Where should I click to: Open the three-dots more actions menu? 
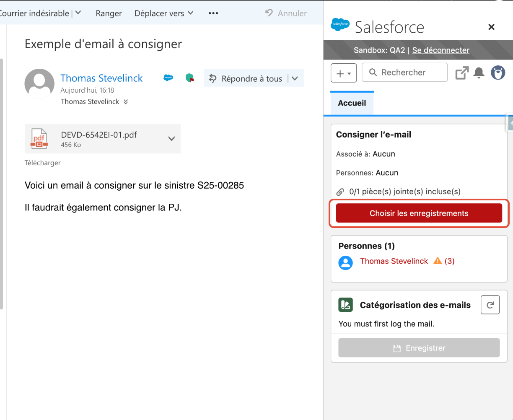(213, 13)
